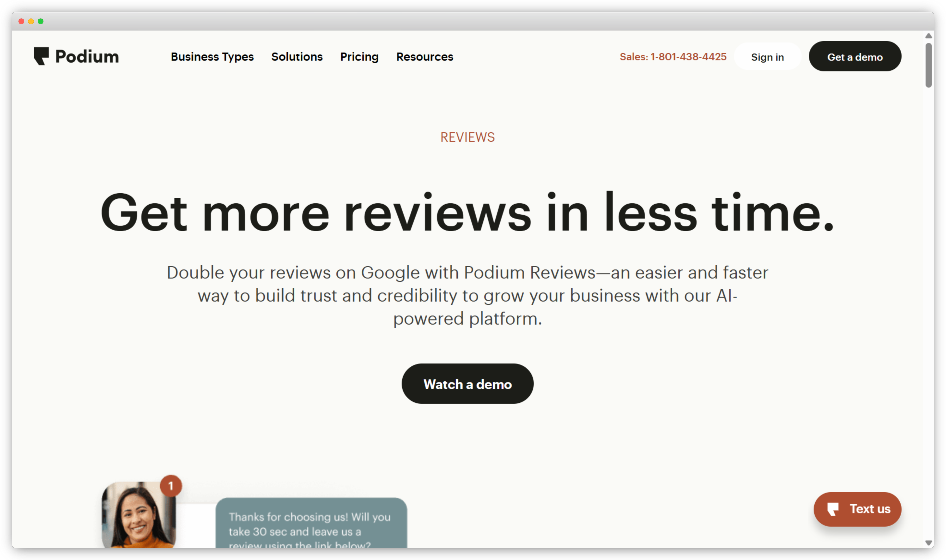Open the Solutions dropdown

[297, 57]
